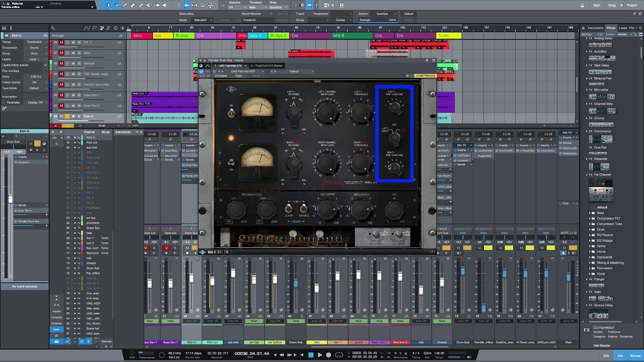644x362 pixels.
Task: Open the Action Quantize dropdown
Action: click(x=383, y=14)
